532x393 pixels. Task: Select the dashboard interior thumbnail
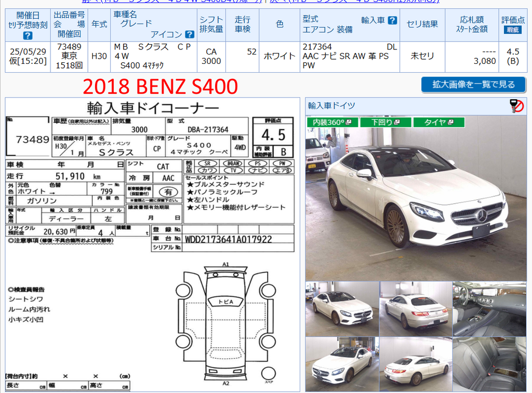[x=489, y=309]
